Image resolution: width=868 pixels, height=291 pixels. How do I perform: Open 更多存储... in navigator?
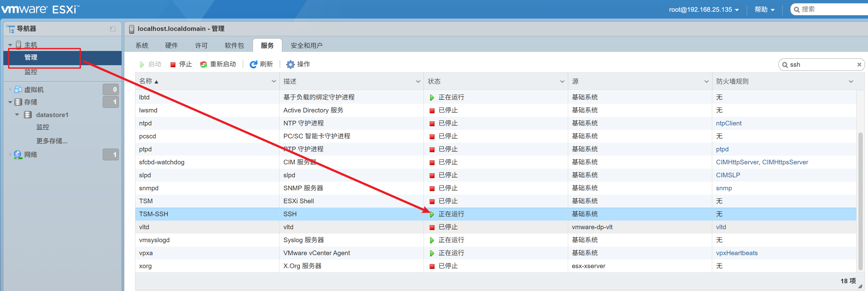tap(52, 141)
